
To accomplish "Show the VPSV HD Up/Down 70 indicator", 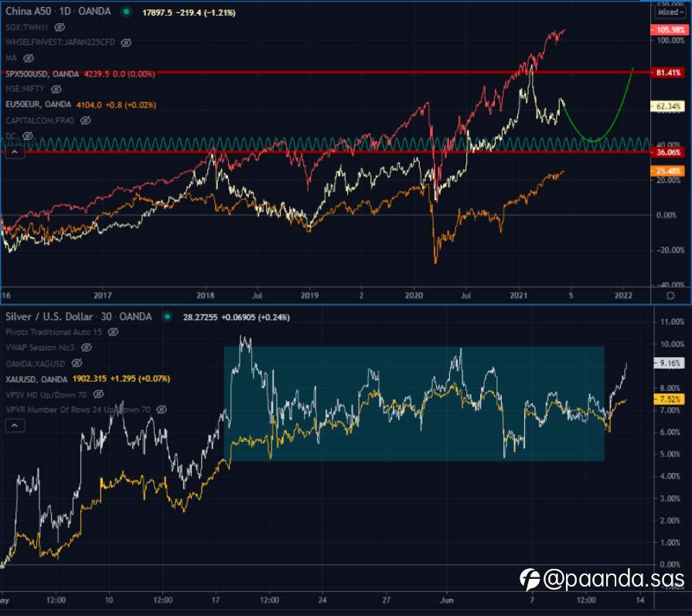I will [99, 394].
